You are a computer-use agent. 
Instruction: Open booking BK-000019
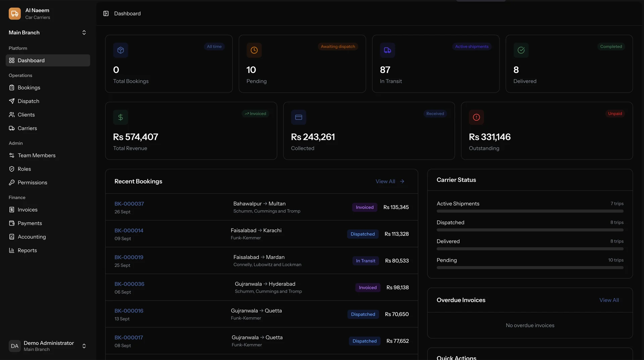point(129,257)
